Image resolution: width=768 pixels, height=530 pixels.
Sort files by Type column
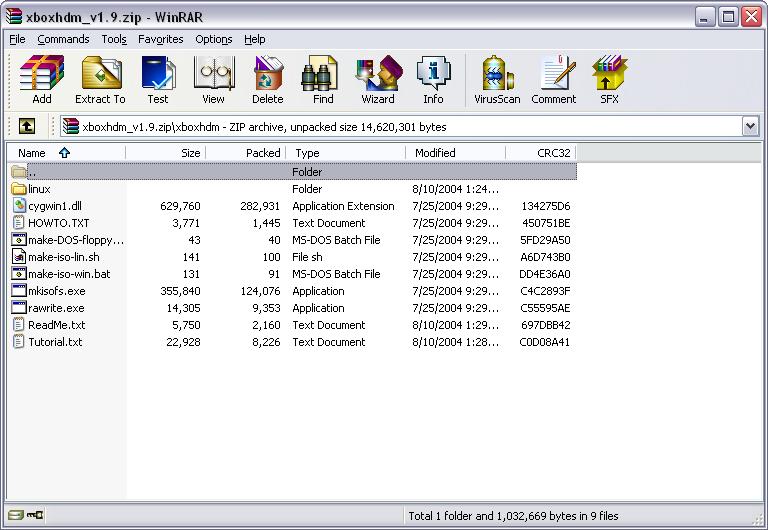pyautogui.click(x=346, y=153)
